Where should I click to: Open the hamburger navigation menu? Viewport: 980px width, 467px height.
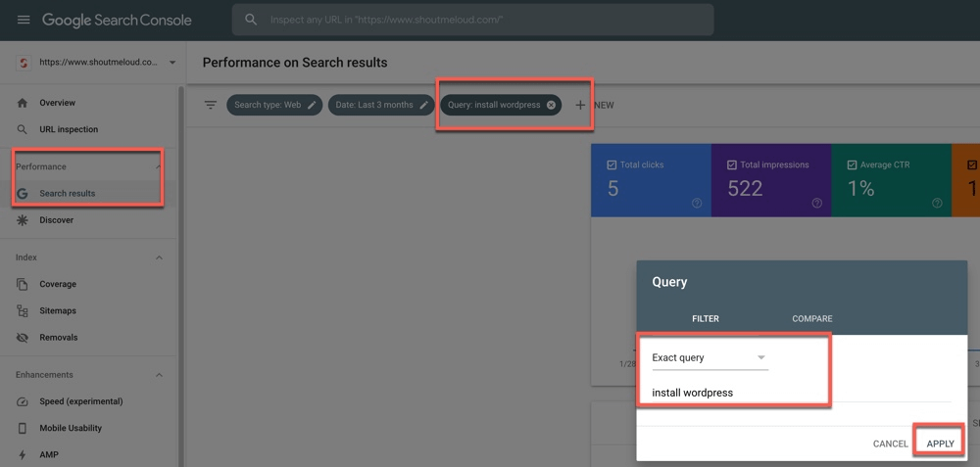click(24, 20)
